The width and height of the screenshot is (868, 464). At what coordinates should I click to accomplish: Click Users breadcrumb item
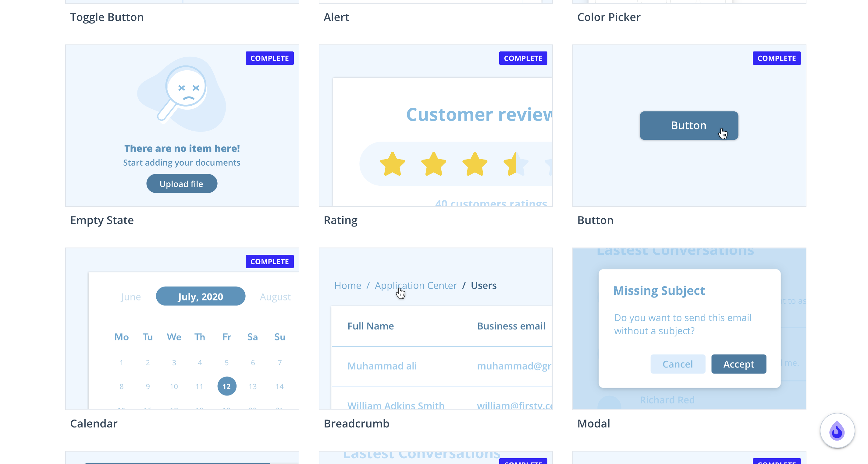click(484, 286)
